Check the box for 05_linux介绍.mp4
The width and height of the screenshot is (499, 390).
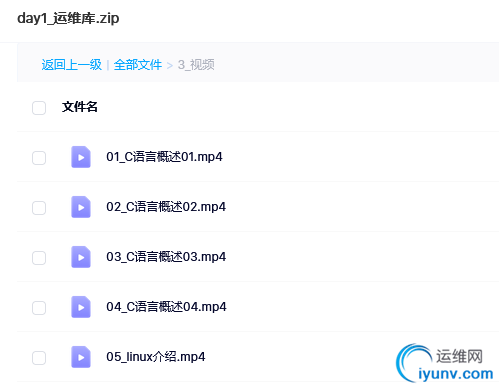(x=39, y=358)
